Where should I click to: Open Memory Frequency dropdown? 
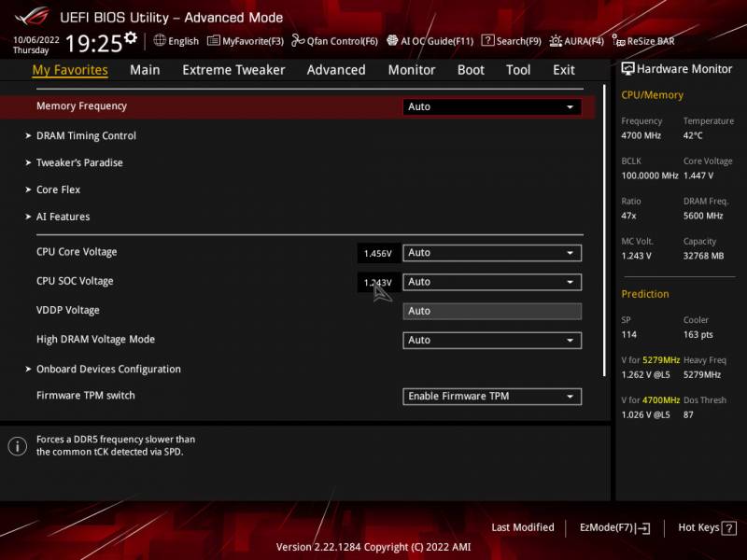pos(492,106)
